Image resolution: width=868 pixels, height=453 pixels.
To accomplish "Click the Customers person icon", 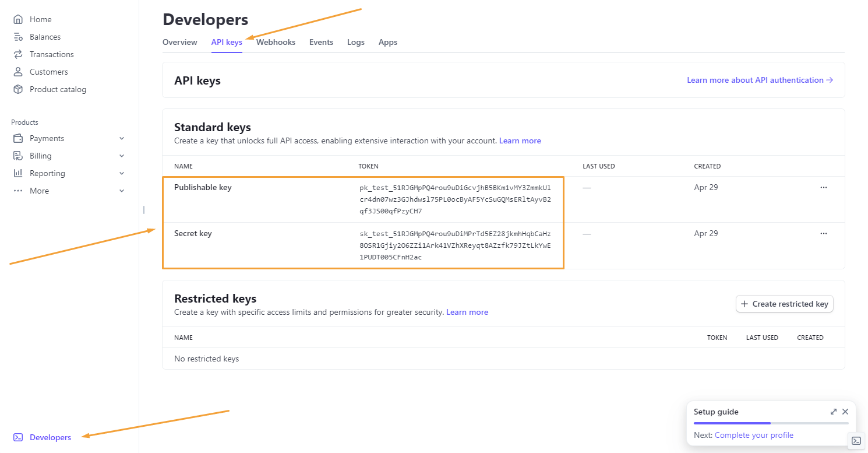I will point(18,72).
